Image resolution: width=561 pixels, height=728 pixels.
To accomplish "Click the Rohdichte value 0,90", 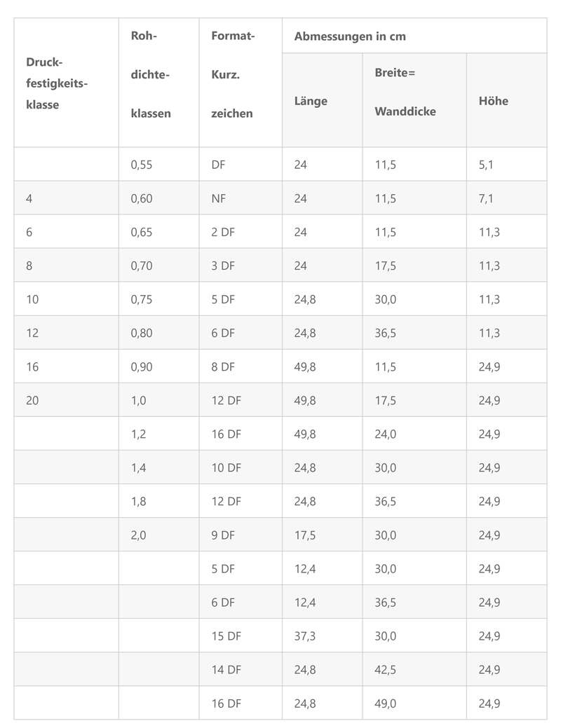I will (142, 366).
